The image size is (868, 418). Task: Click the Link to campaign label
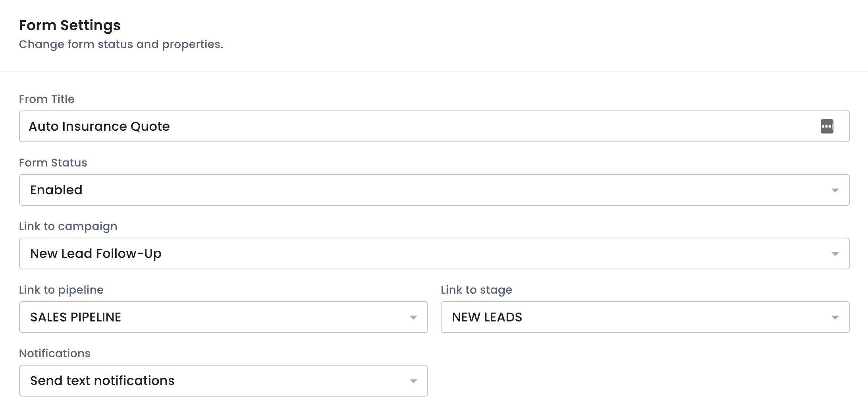(x=68, y=226)
